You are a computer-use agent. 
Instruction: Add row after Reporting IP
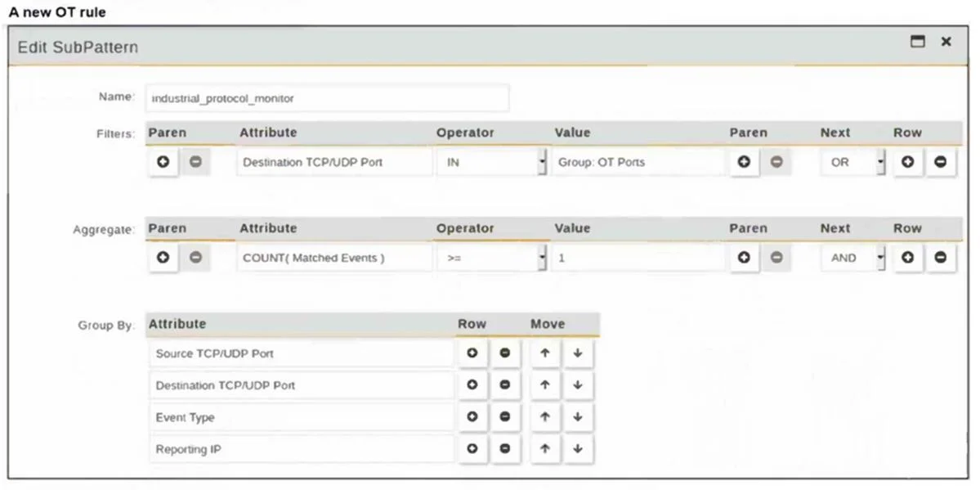tap(472, 449)
